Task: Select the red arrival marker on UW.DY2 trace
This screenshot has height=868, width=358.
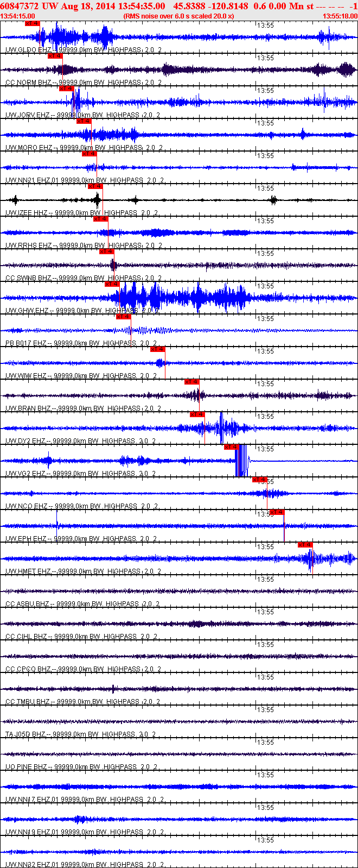Action: tap(197, 414)
